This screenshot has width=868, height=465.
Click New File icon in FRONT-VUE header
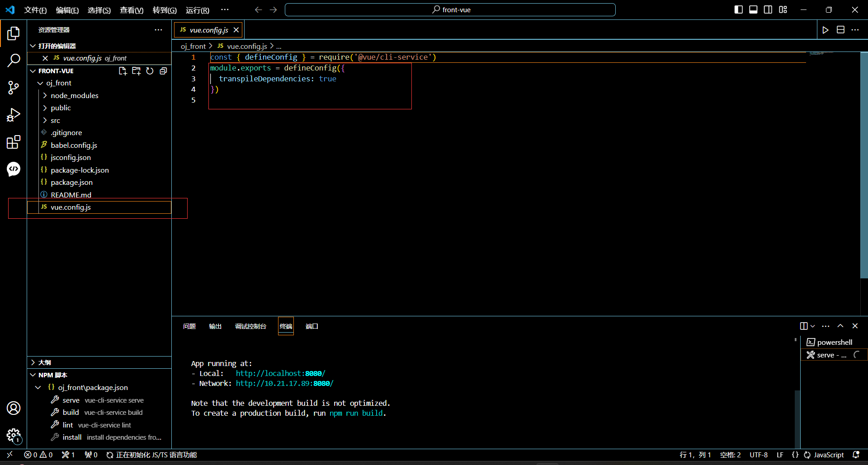coord(123,71)
